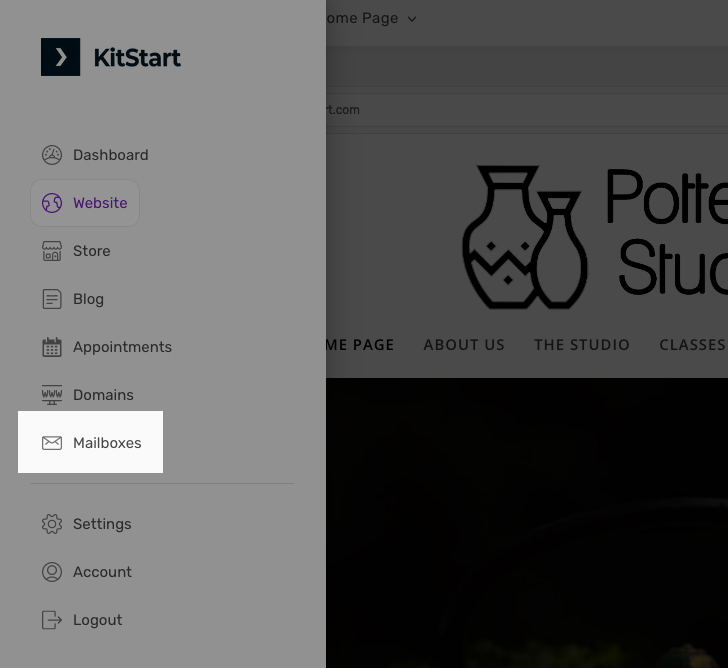Open the Account label

[x=102, y=572]
